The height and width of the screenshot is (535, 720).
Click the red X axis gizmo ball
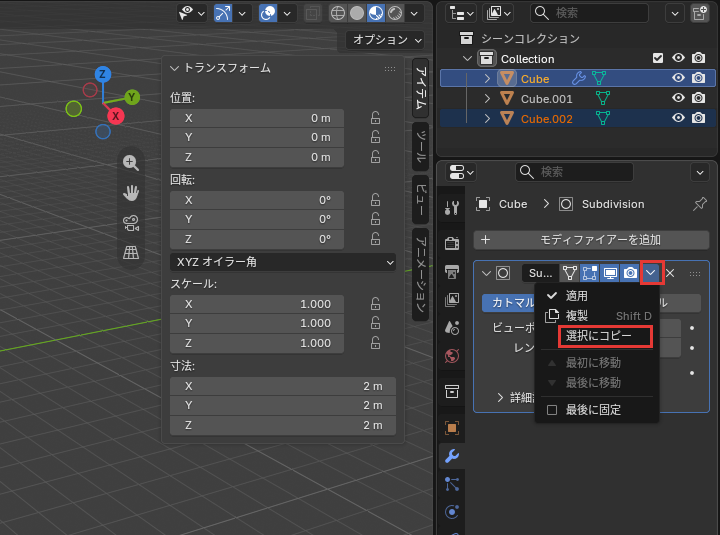116,116
